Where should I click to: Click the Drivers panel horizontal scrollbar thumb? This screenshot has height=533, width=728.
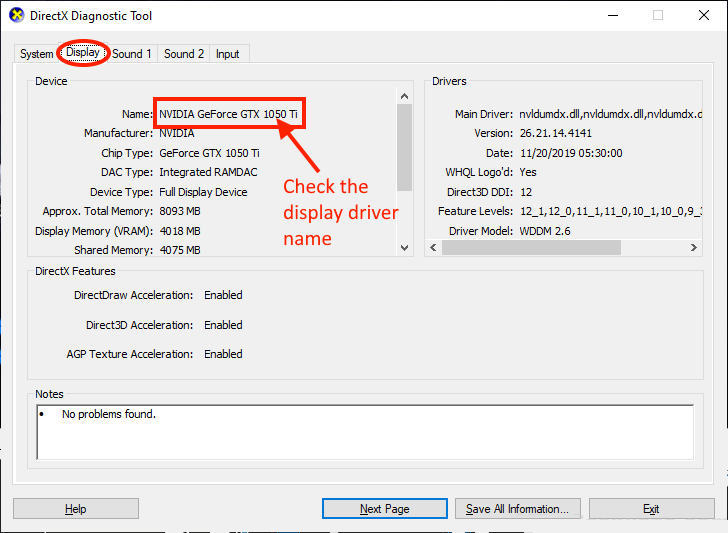pyautogui.click(x=531, y=247)
